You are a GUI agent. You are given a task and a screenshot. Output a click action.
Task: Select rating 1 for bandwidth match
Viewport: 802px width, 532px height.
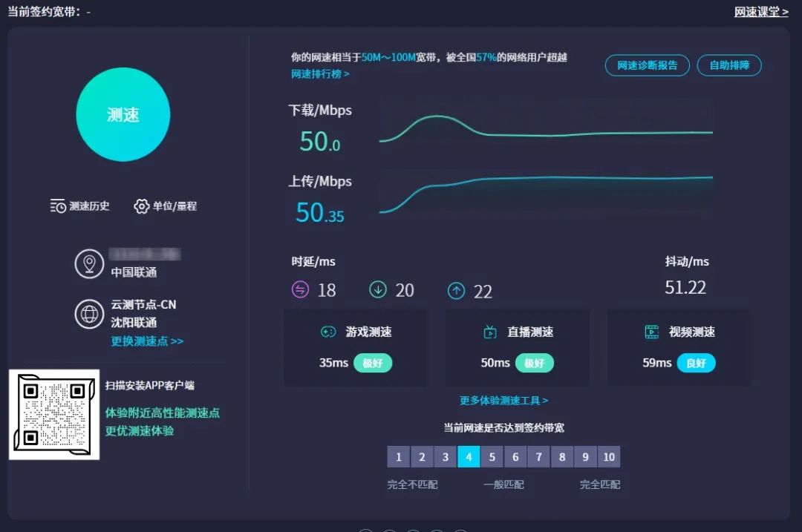pyautogui.click(x=399, y=457)
